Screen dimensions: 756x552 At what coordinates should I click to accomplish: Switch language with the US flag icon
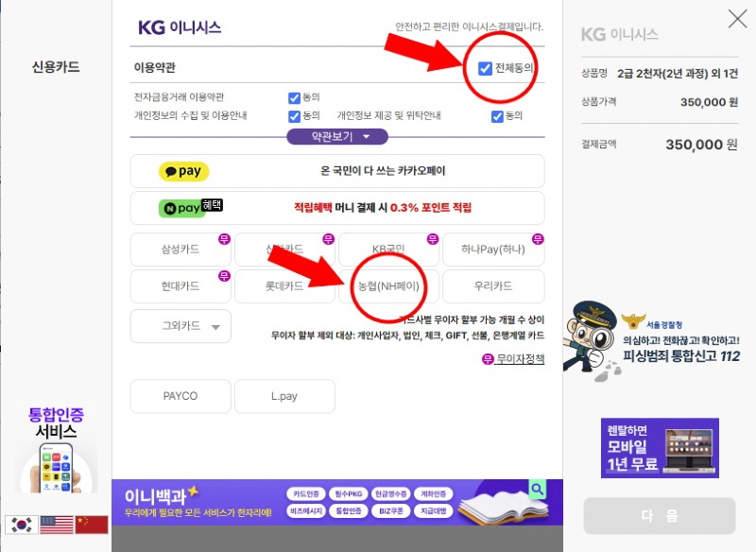[x=57, y=525]
